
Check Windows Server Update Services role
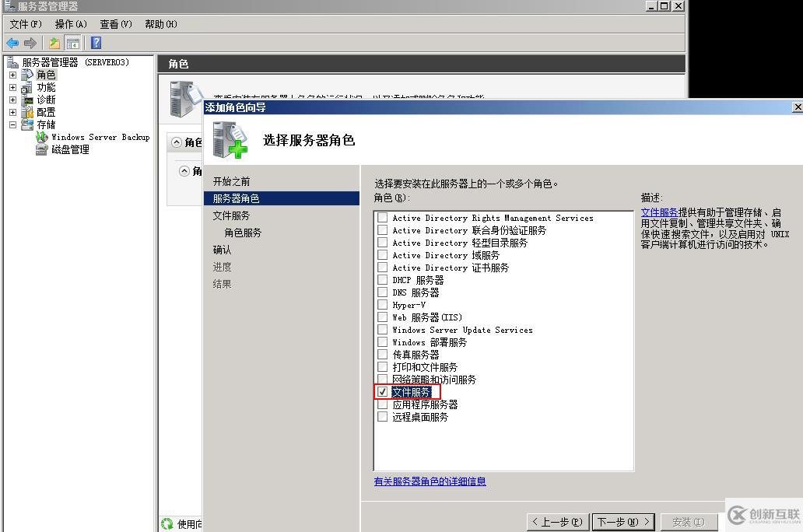coord(383,329)
